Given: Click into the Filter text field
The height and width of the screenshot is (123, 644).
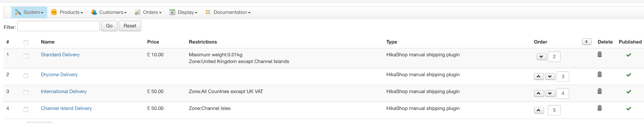Looking at the screenshot, I should [59, 26].
